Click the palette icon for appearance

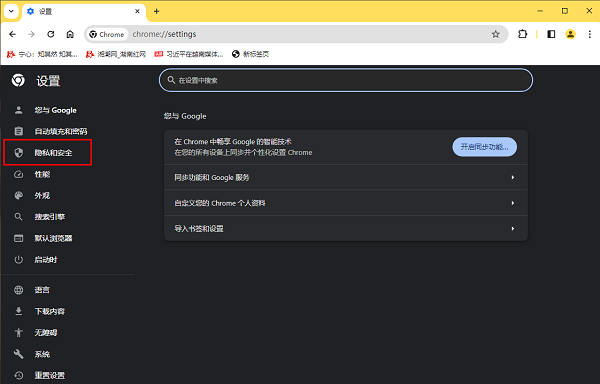click(18, 195)
